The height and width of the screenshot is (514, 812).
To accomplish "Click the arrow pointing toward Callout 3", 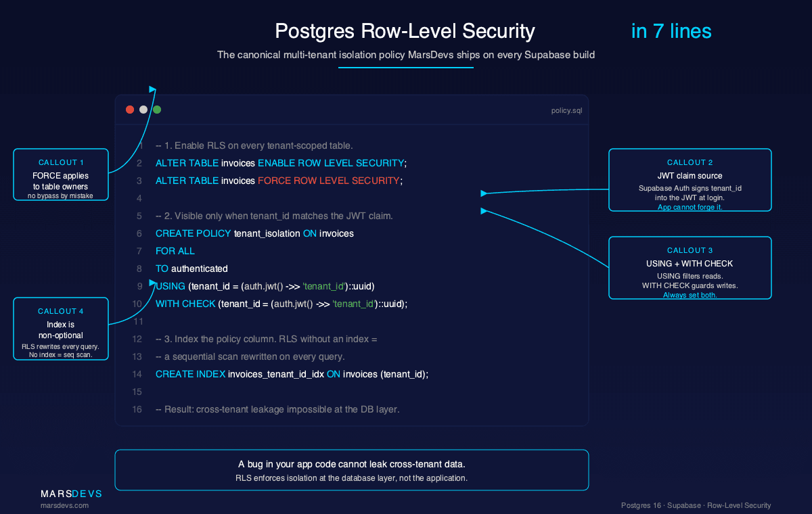I will click(483, 210).
